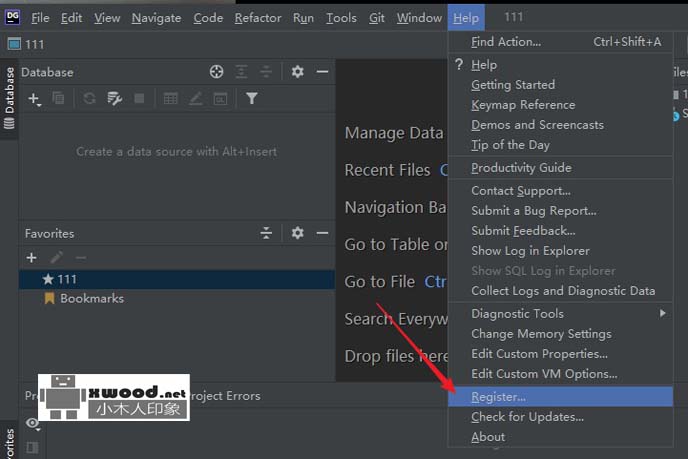This screenshot has height=459, width=688.
Task: Toggle the Database side tool window tab
Action: click(x=9, y=98)
